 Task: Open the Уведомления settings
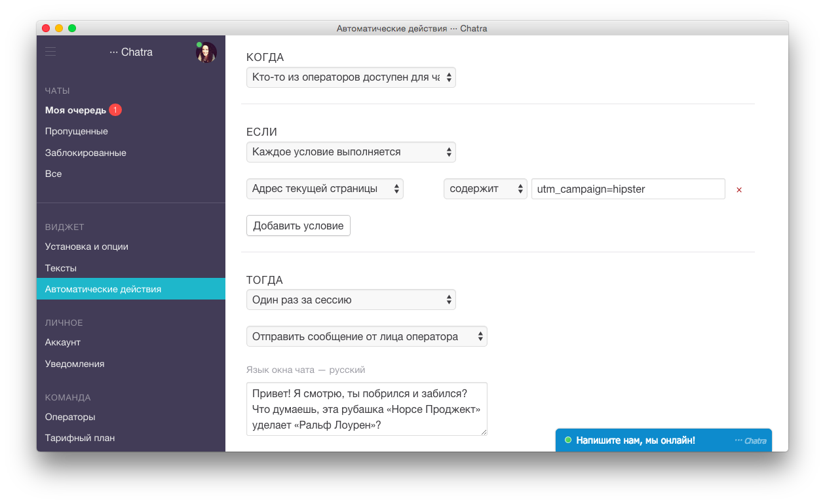(x=75, y=364)
